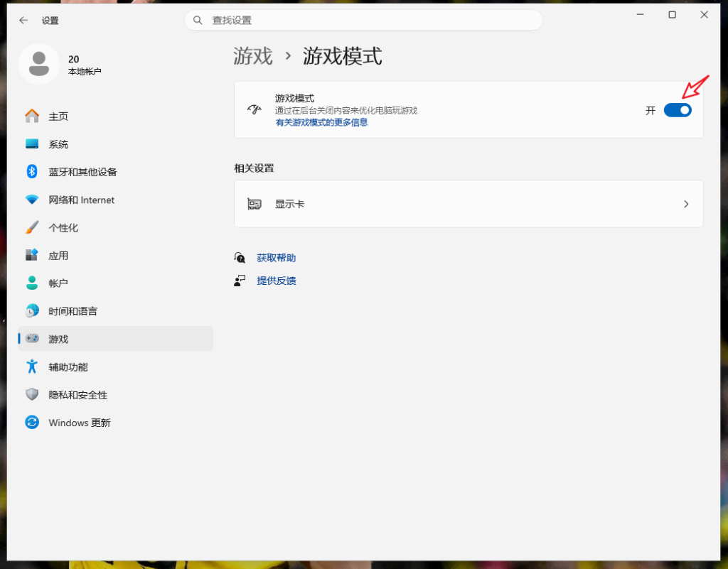Open 有关游戏模式的更多信息 link

pyautogui.click(x=322, y=122)
